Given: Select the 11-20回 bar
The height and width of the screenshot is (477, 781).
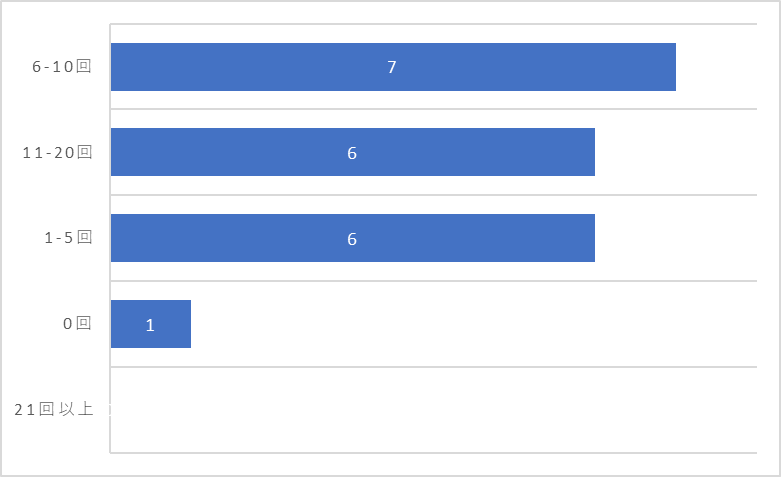Looking at the screenshot, I should (353, 152).
